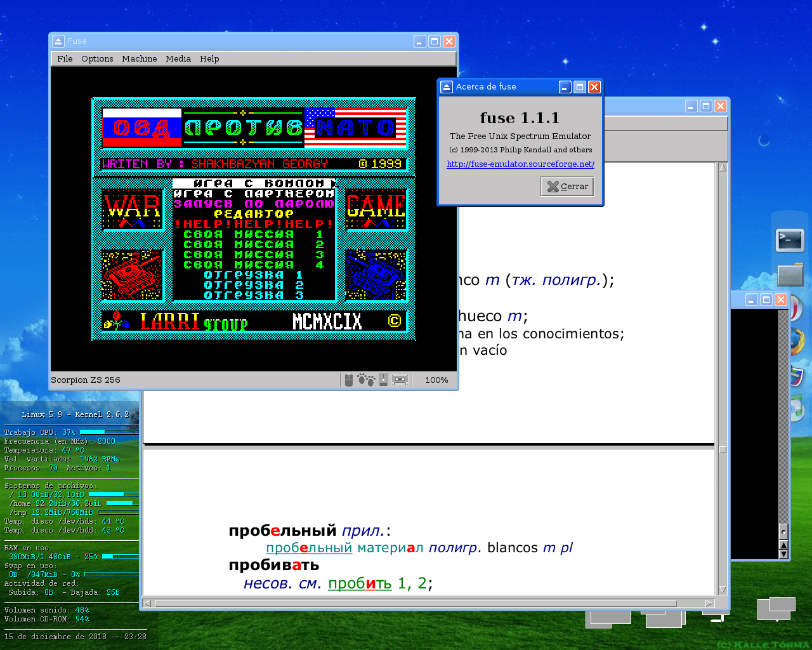The height and width of the screenshot is (650, 812).
Task: Launch Firefox from the desktop dock
Action: [x=799, y=343]
